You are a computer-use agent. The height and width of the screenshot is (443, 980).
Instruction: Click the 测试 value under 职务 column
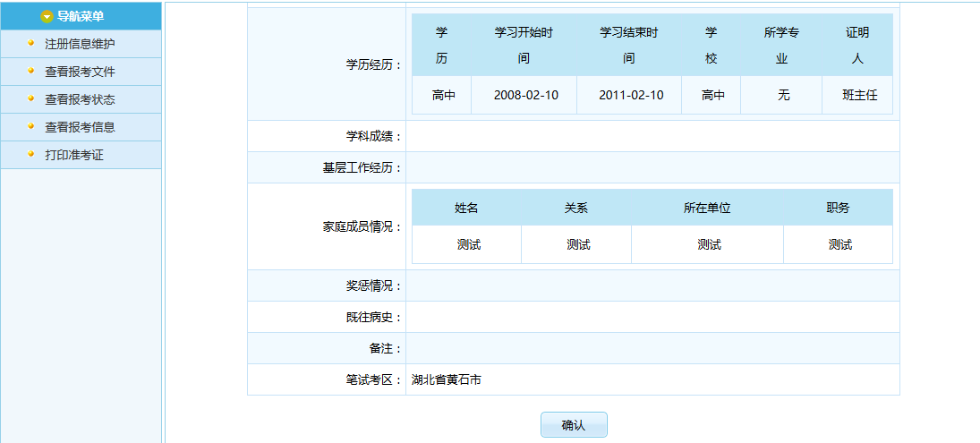pyautogui.click(x=839, y=244)
